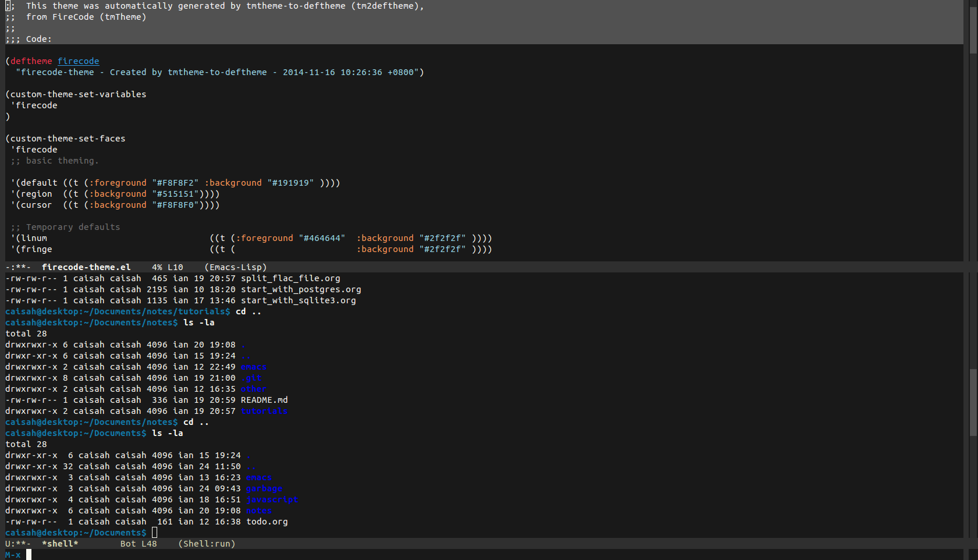
Task: Click the "#515151" region color value
Action: click(x=175, y=194)
